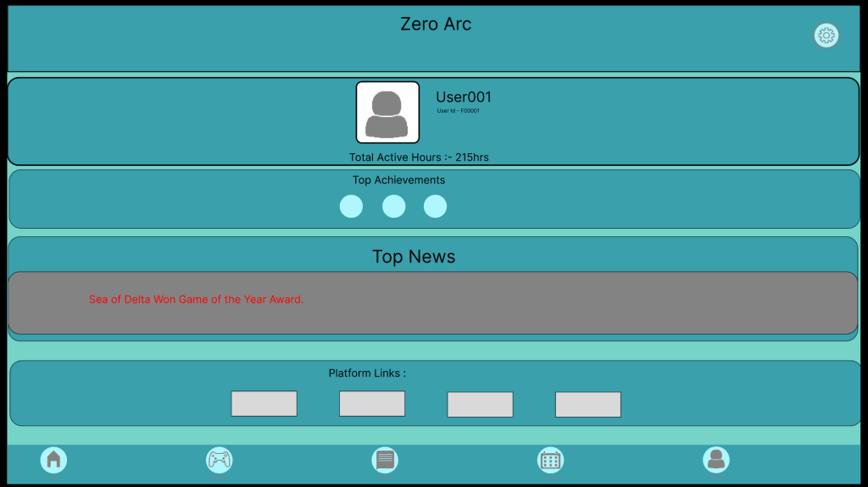This screenshot has width=868, height=487.
Task: Click the Top Achievements label
Action: (x=398, y=180)
